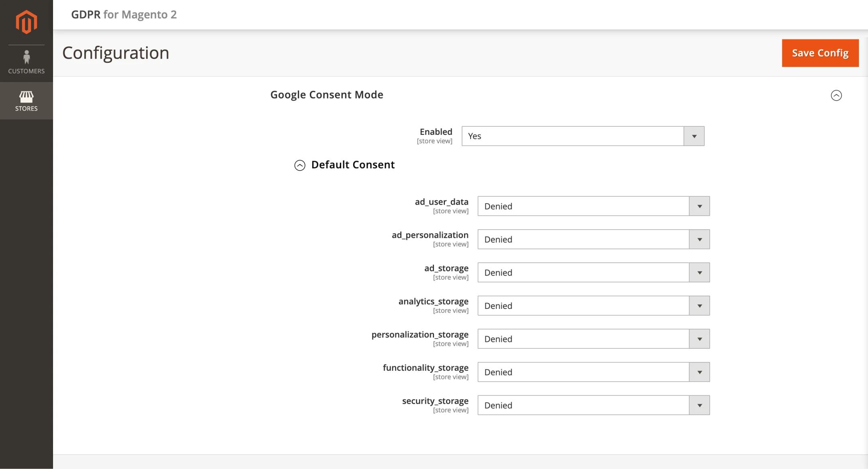This screenshot has width=868, height=469.
Task: Click the Save Config button
Action: pyautogui.click(x=820, y=53)
